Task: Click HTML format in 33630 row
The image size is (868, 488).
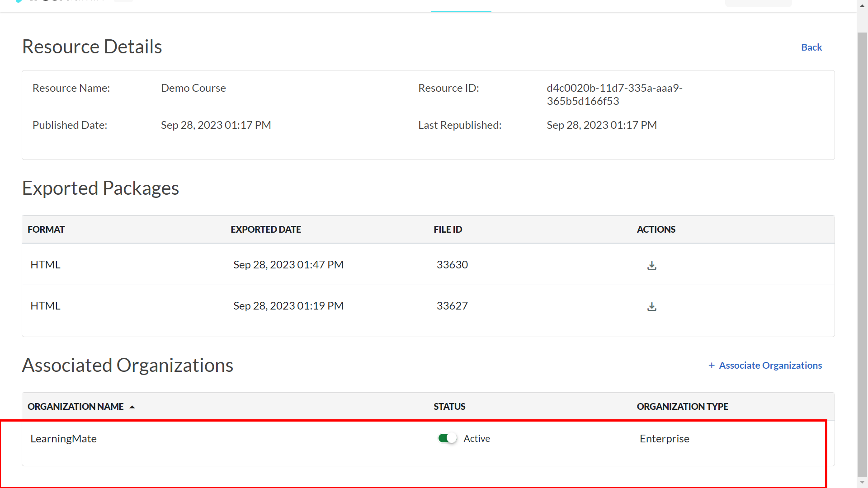Action: 45,265
